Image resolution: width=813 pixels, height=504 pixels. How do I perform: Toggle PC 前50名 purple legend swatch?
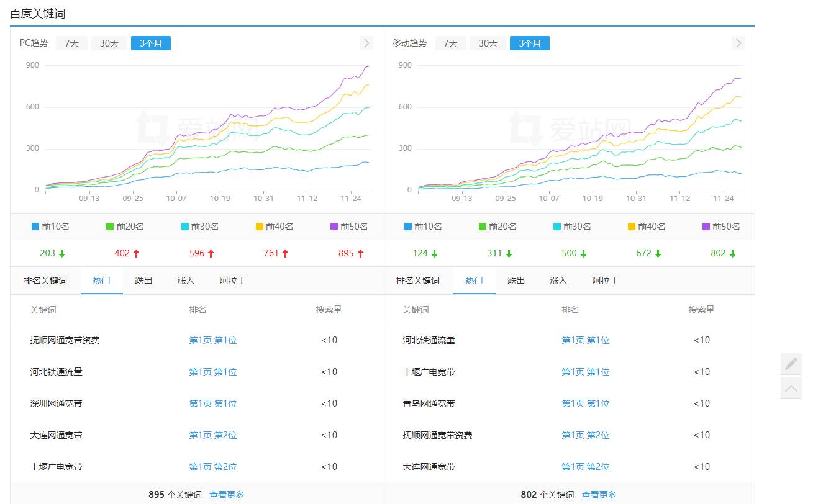334,227
